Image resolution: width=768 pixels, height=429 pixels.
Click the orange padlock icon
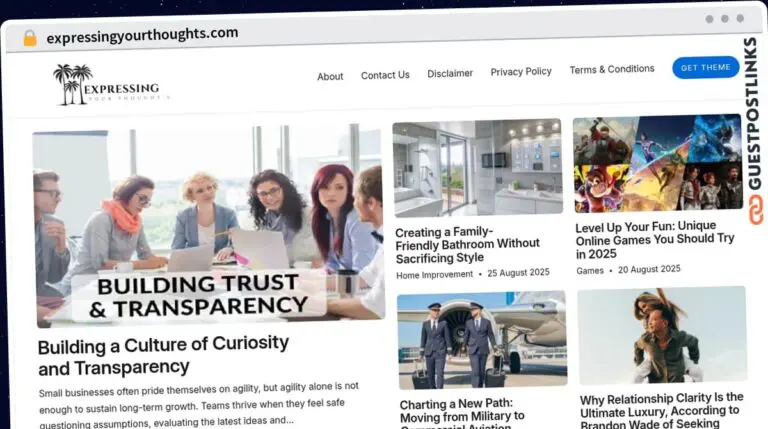(x=30, y=38)
